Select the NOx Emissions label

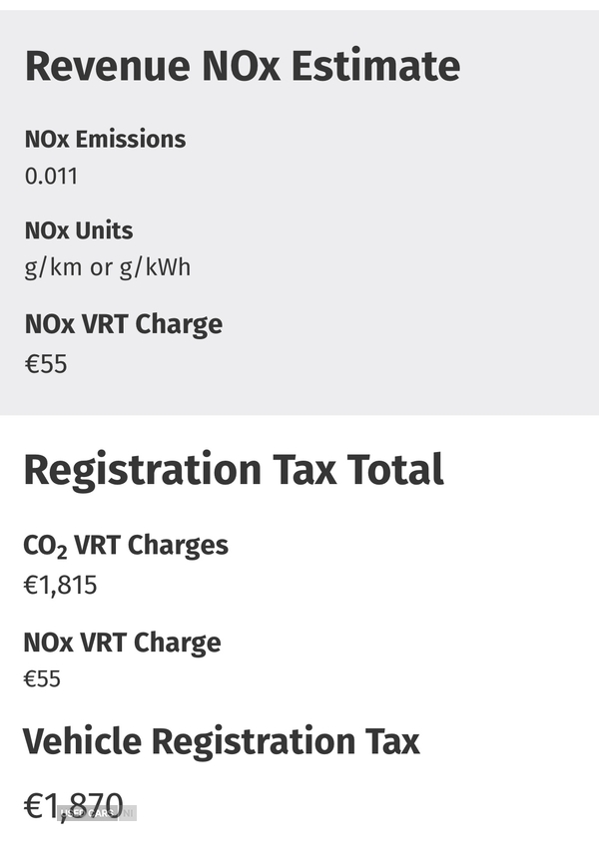105,140
